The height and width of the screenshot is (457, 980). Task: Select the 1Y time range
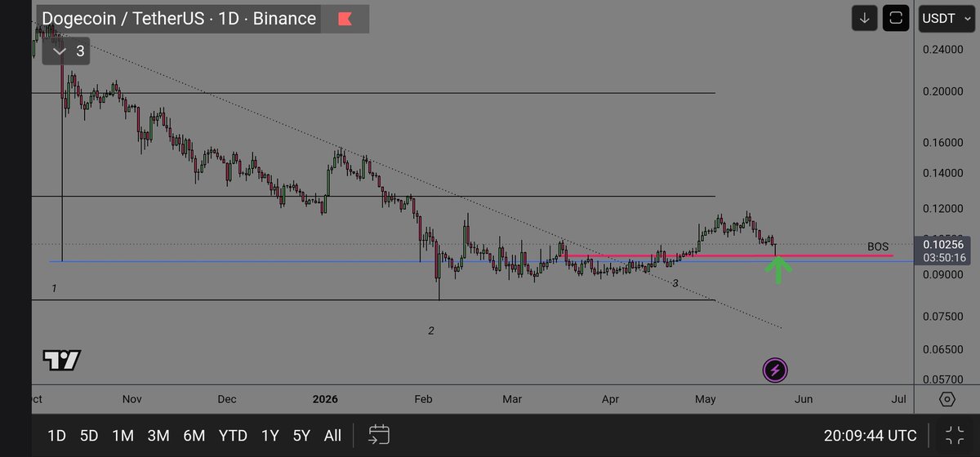[270, 435]
